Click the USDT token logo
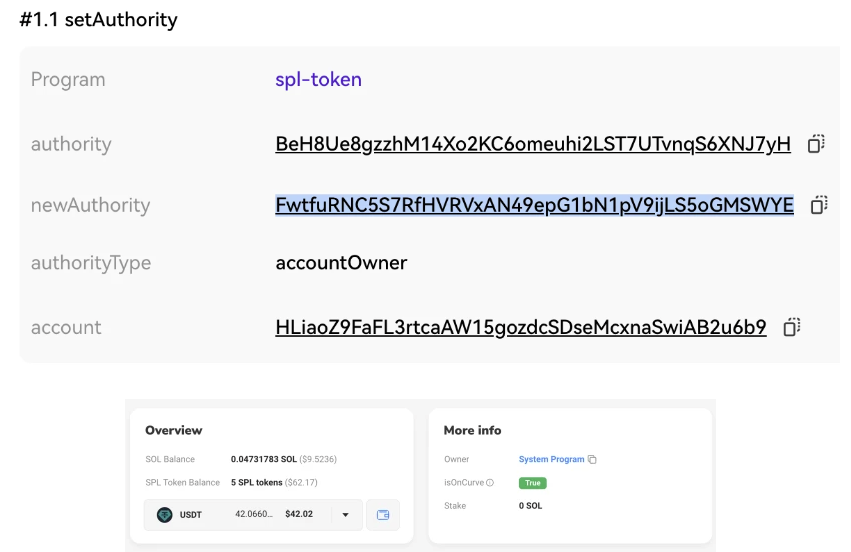The height and width of the screenshot is (552, 851). point(165,515)
